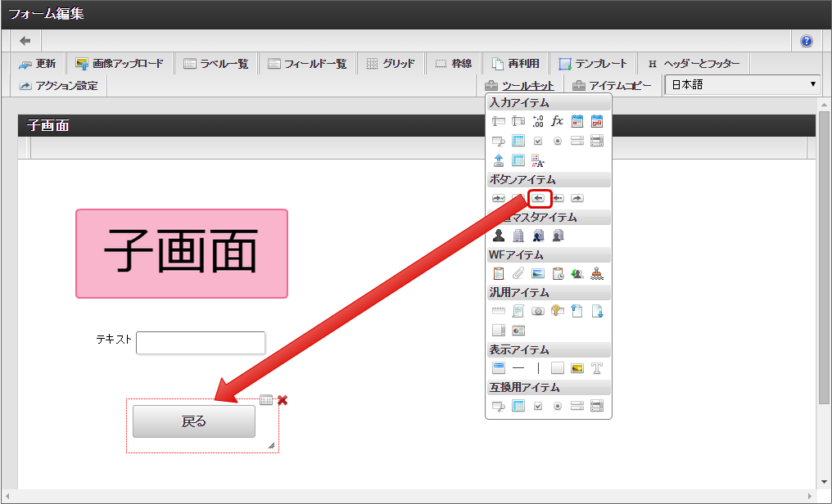
Task: Click the テキスト input field
Action: click(201, 343)
